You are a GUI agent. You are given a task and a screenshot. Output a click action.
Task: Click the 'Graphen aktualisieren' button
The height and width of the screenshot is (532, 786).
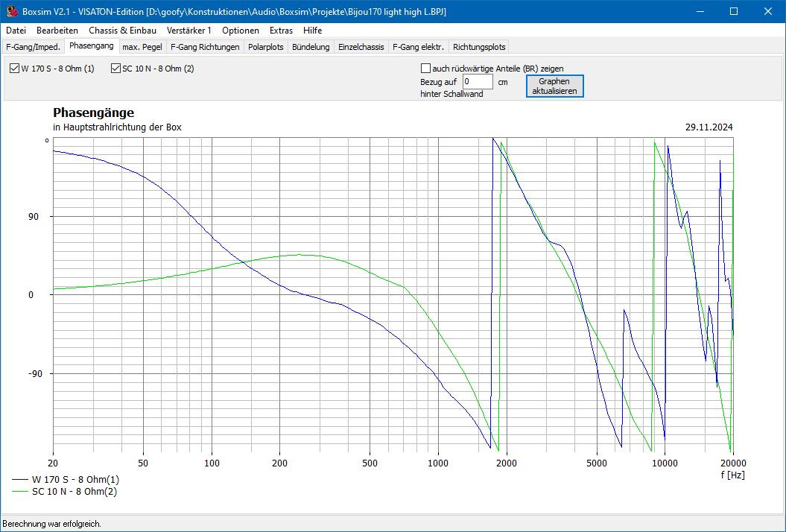coord(554,86)
